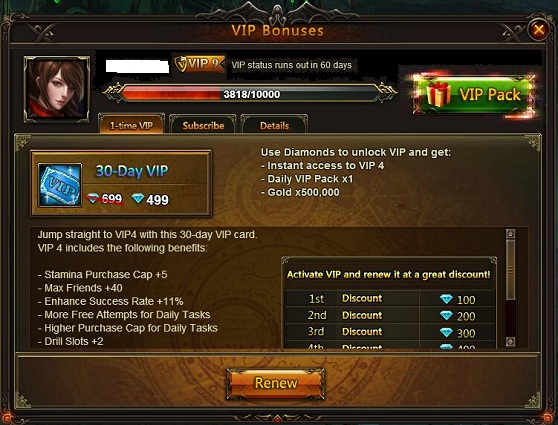Click the VIP 9 shield badge
558x425 pixels.
coord(199,64)
